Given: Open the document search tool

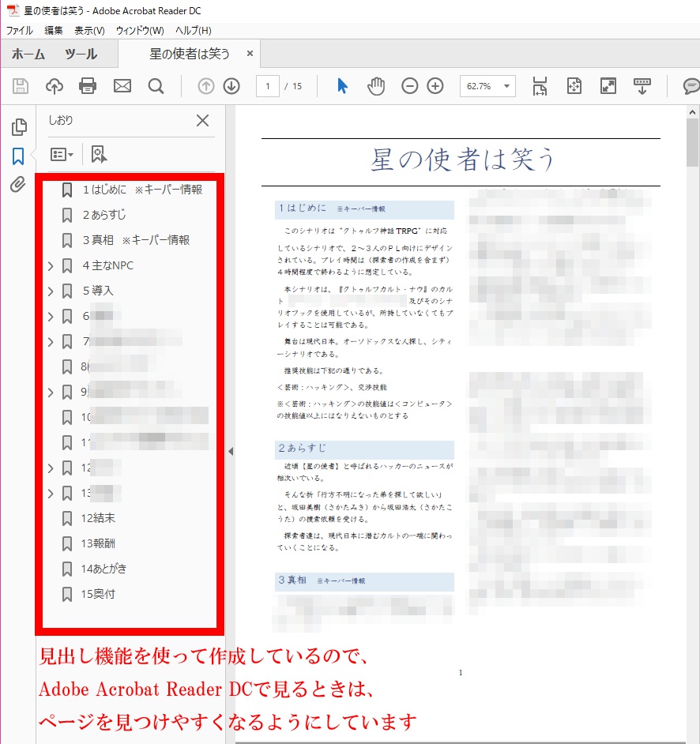Looking at the screenshot, I should coord(156,86).
